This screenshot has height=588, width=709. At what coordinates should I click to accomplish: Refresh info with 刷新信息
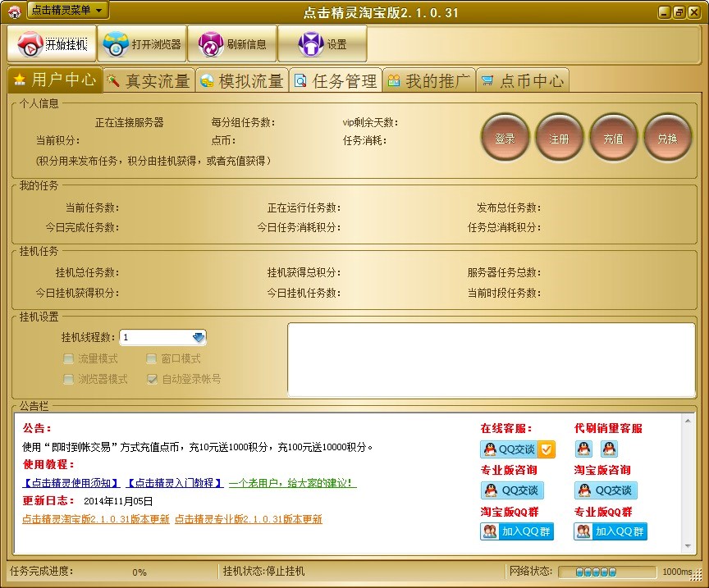(x=232, y=43)
